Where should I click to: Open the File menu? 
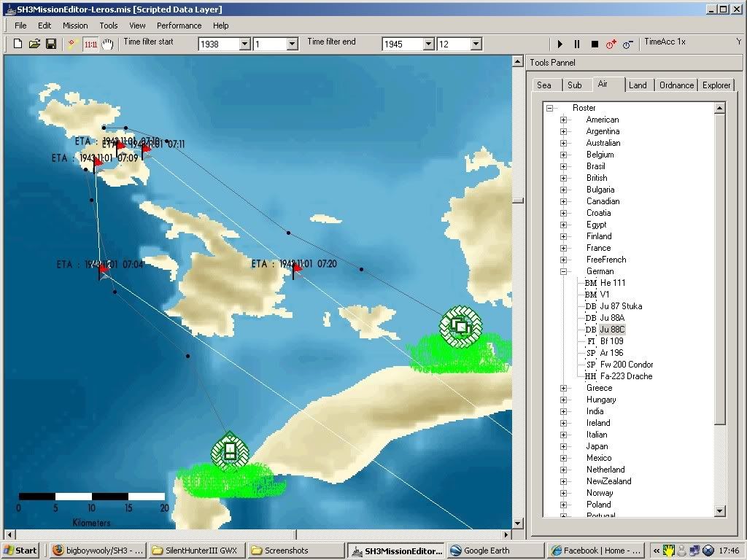click(x=20, y=26)
